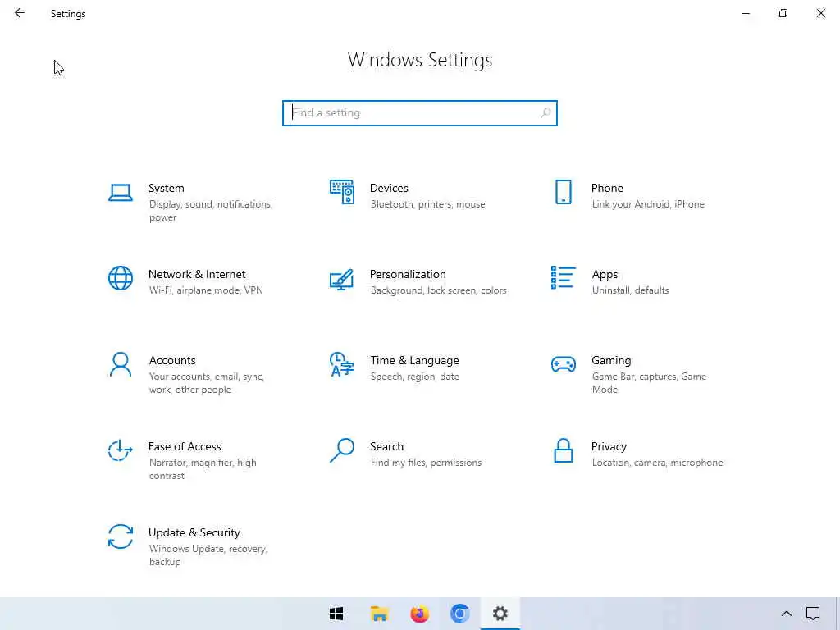Open the Ease of Access icon

point(121,450)
